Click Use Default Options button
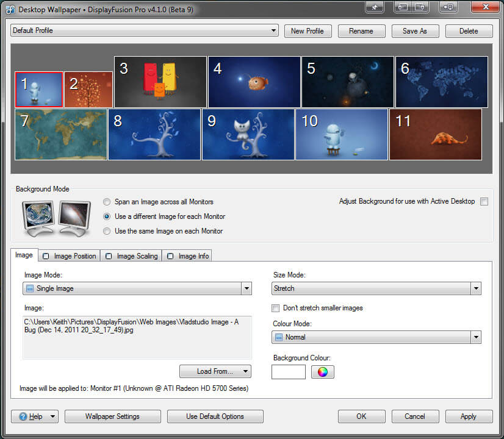The height and width of the screenshot is (439, 504). tap(215, 416)
